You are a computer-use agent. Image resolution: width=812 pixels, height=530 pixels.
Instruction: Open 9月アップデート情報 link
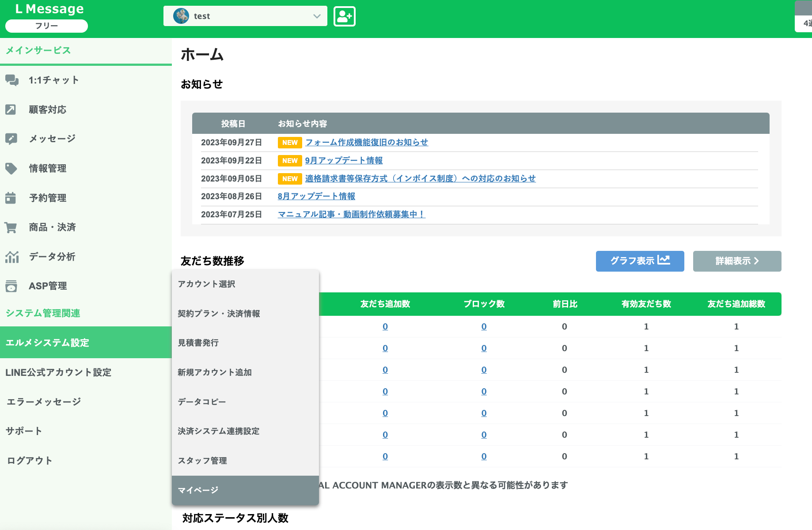(x=344, y=160)
